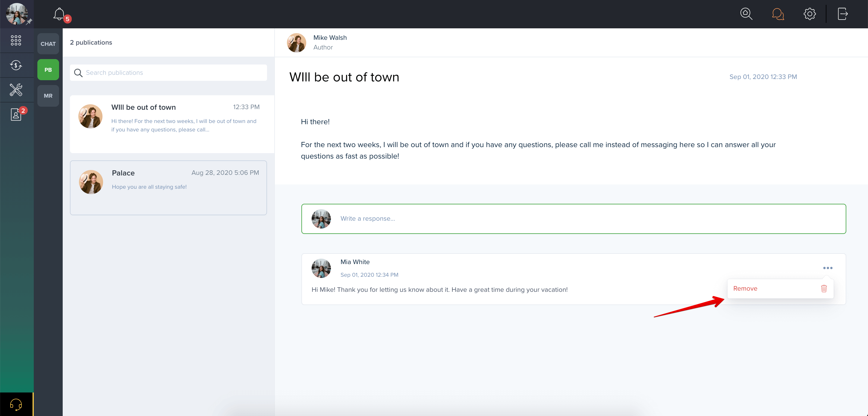Click your avatar beside the response field
The height and width of the screenshot is (416, 868).
tap(321, 219)
